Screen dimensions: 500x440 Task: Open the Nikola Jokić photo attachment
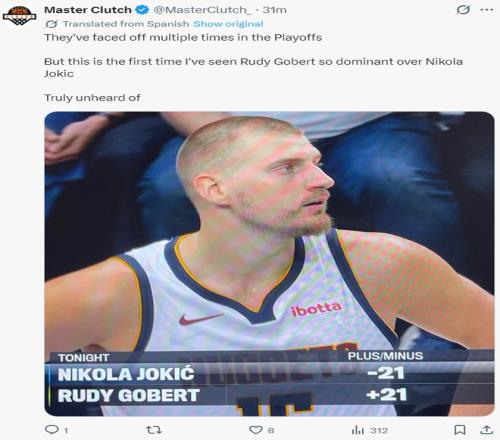[x=269, y=264]
